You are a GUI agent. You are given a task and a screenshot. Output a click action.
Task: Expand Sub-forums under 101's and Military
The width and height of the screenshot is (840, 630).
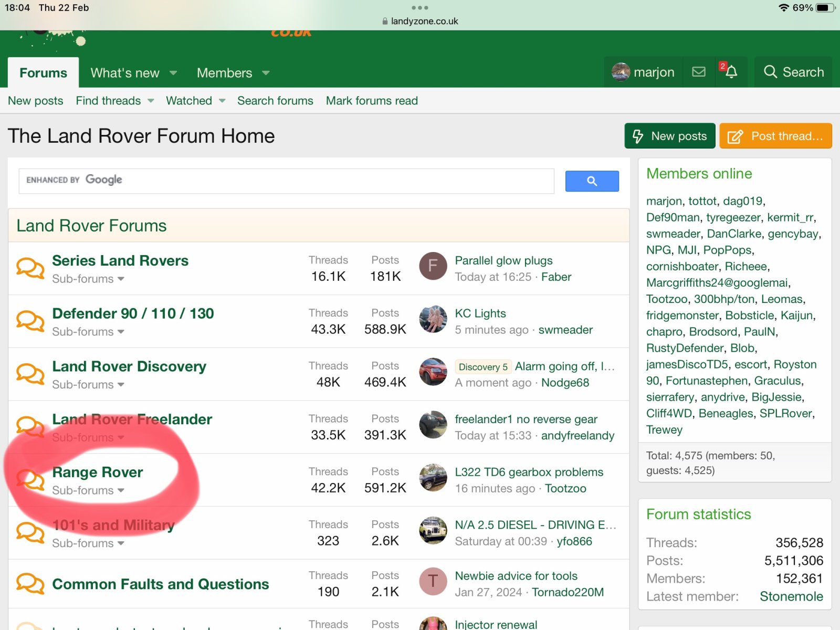pos(88,543)
